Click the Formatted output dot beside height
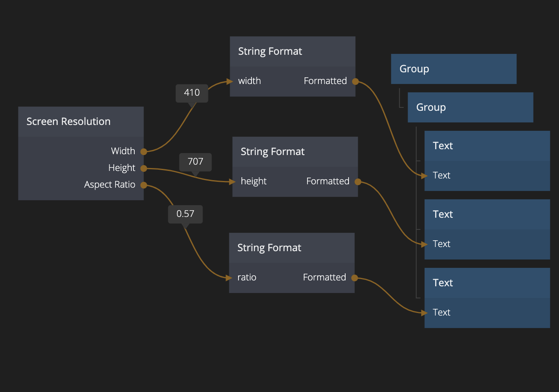 (x=358, y=182)
